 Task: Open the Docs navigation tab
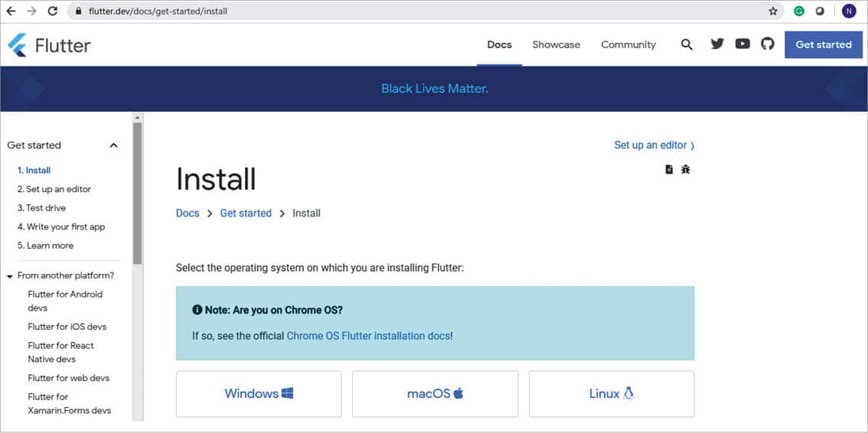pos(499,44)
